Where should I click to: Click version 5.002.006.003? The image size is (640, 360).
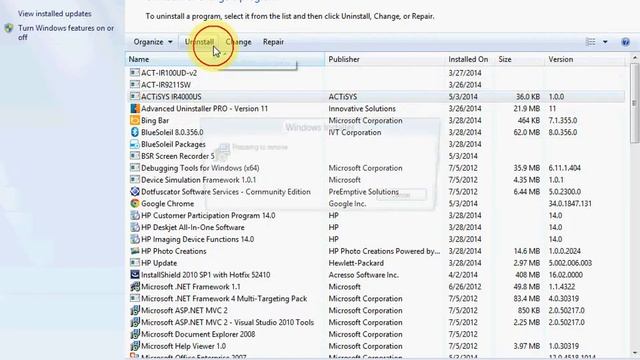[570, 263]
